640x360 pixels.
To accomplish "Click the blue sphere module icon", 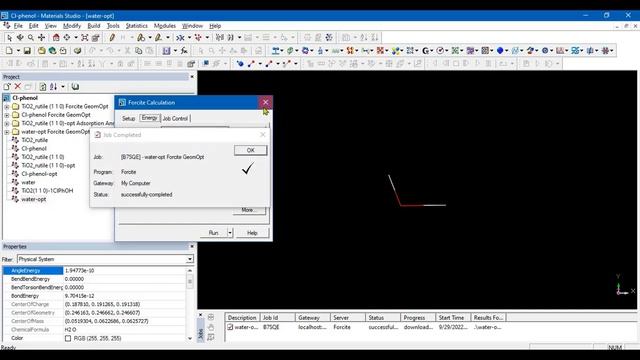I will click(500, 51).
